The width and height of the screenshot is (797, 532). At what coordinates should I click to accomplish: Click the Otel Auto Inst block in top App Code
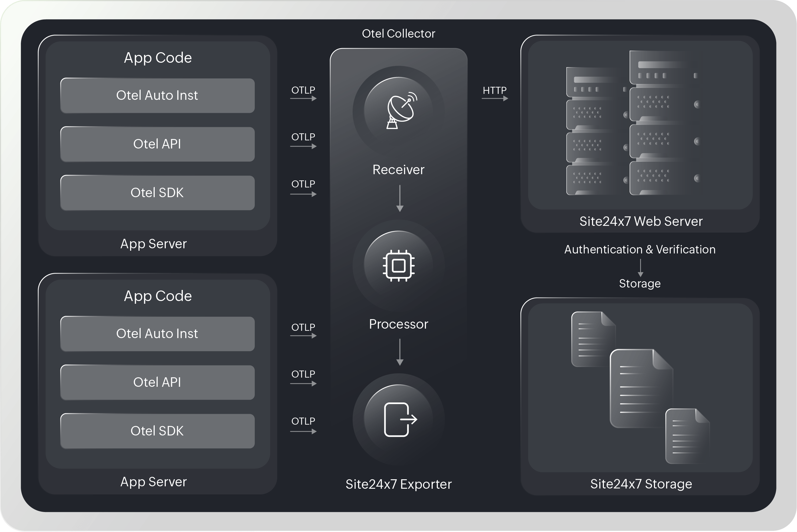click(x=157, y=95)
